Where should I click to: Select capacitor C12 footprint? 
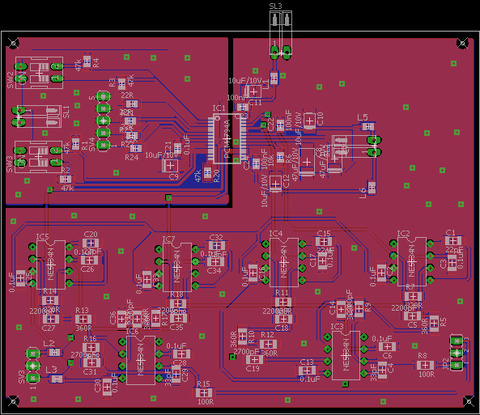point(275,184)
